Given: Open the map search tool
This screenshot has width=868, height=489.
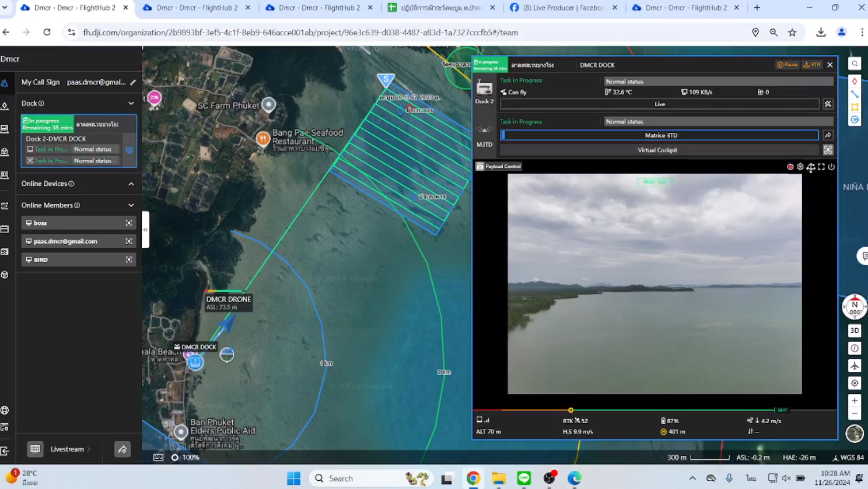Looking at the screenshot, I should (x=855, y=64).
